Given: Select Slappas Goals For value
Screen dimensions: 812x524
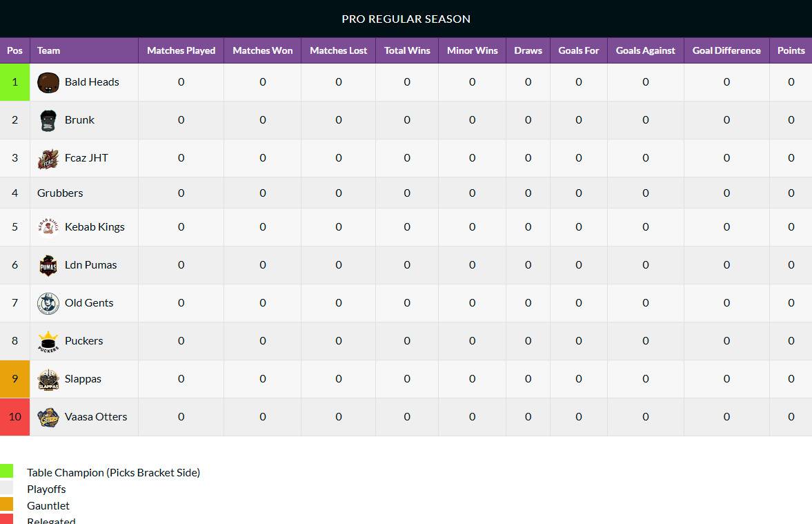Looking at the screenshot, I should (x=578, y=379).
